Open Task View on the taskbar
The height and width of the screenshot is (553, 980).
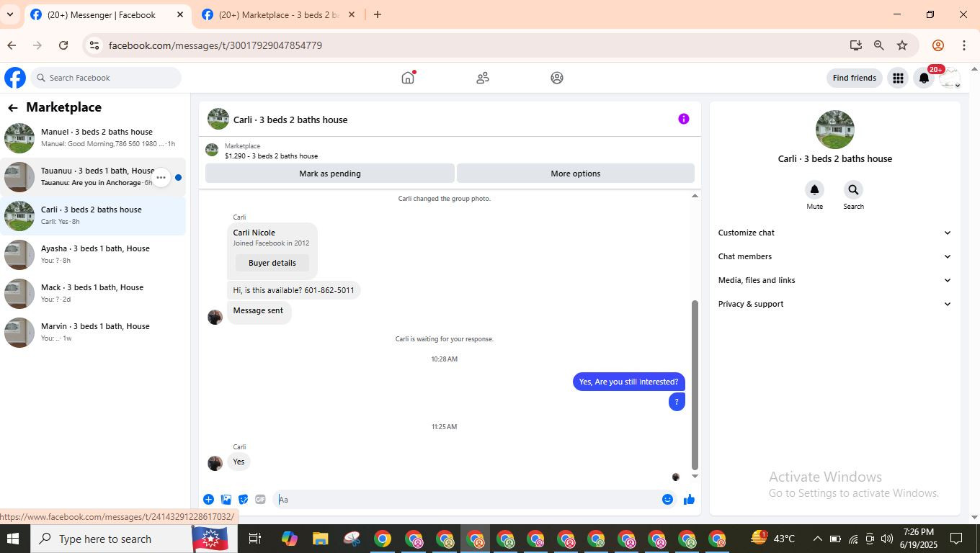point(255,539)
